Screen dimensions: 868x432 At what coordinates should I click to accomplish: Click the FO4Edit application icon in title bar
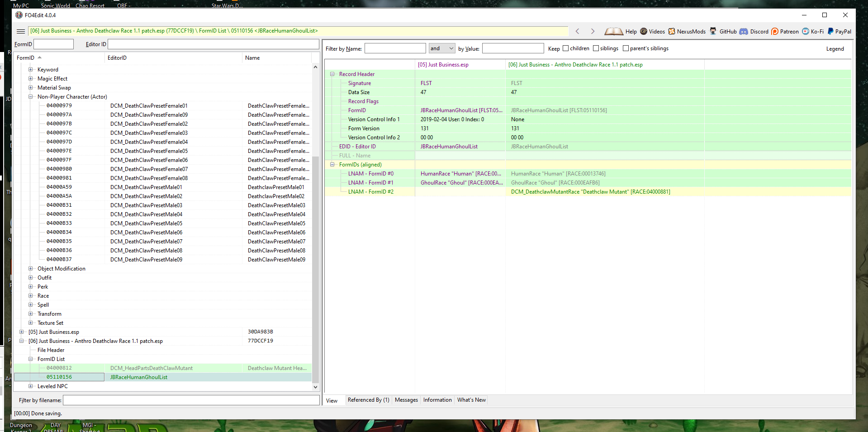click(x=19, y=15)
